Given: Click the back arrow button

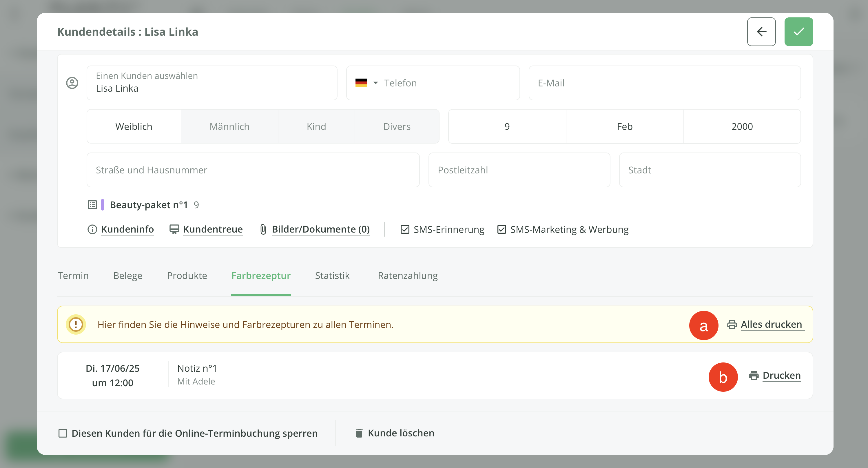Looking at the screenshot, I should [761, 32].
